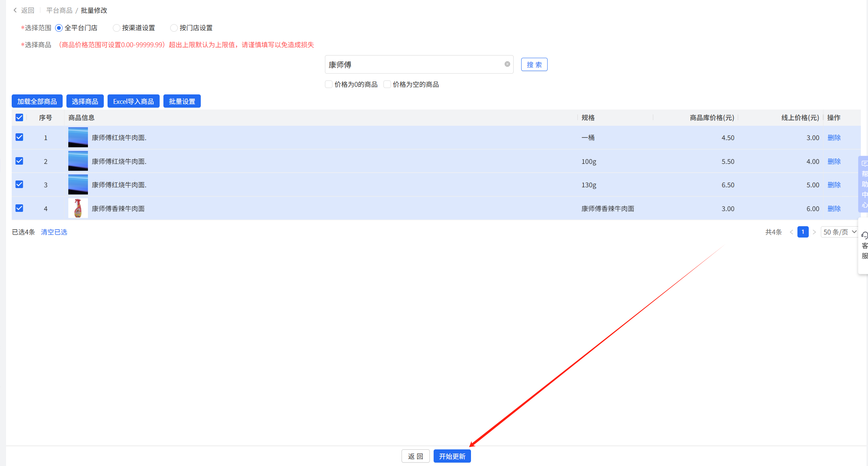Open the spray bottle thumbnail in row 4
The width and height of the screenshot is (868, 466).
78,208
